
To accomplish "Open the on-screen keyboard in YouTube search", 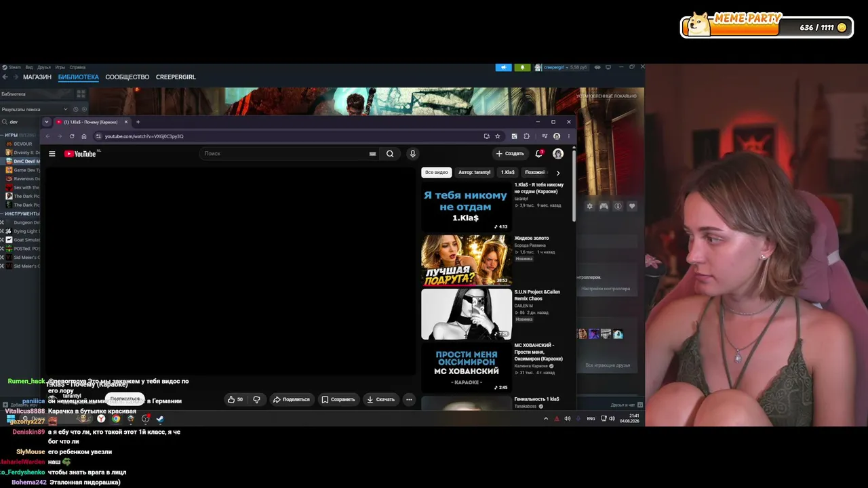I will tap(372, 154).
